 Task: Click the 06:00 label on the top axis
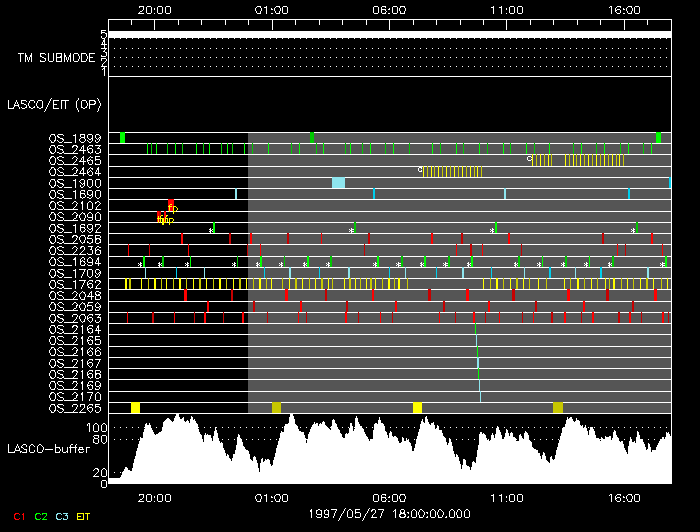388,9
